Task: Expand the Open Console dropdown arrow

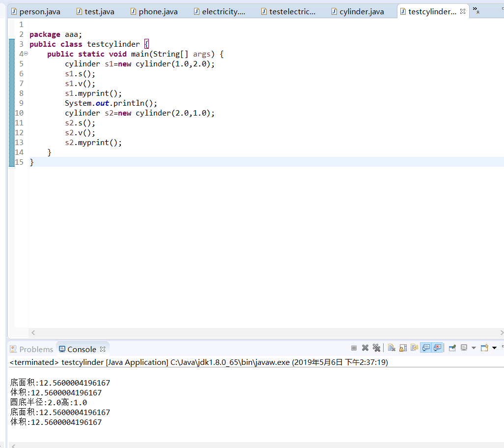Action: tap(494, 348)
